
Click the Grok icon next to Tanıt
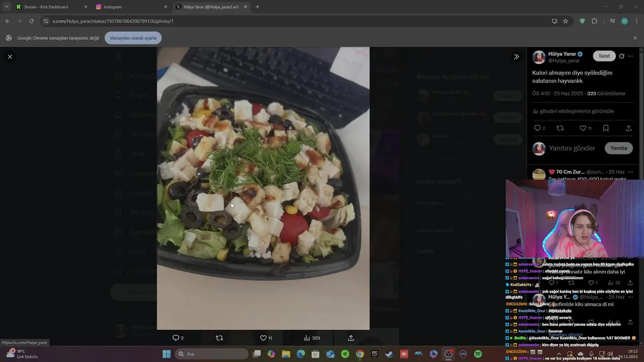click(622, 56)
